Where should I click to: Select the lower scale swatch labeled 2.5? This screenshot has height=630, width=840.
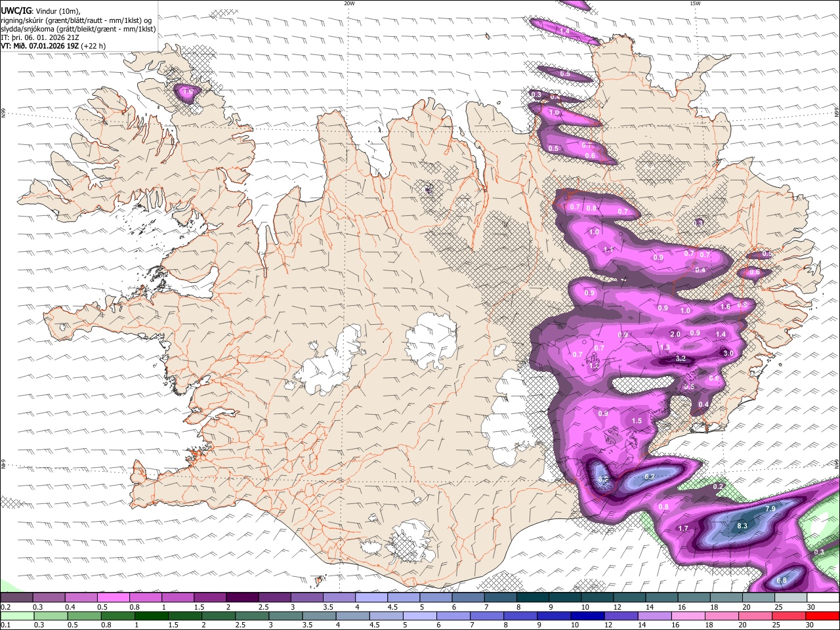coord(251,616)
